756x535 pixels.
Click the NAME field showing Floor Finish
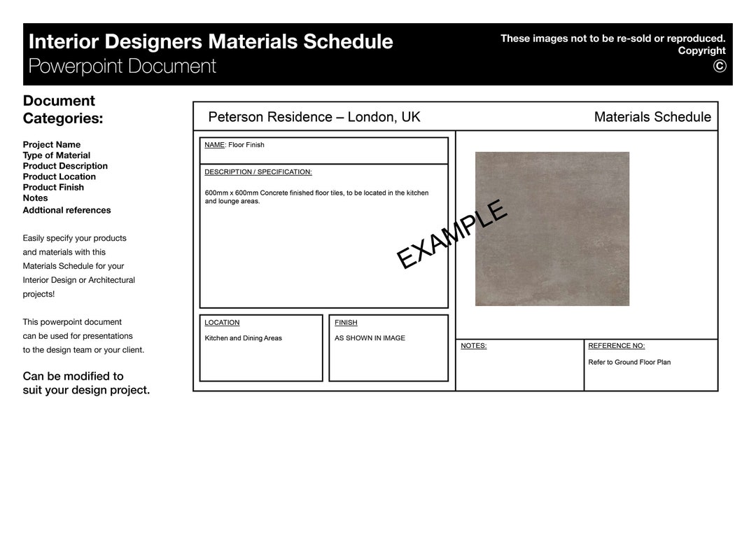[234, 145]
